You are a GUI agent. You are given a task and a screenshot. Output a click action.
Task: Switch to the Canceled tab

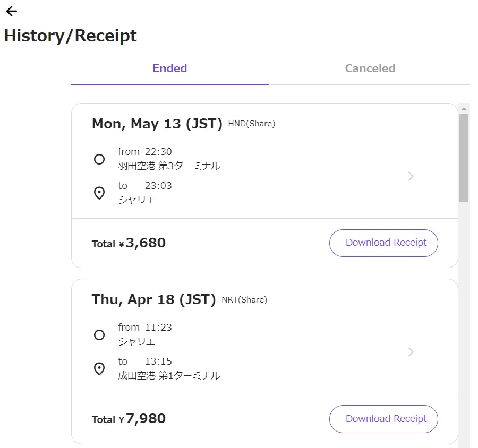[x=370, y=68]
